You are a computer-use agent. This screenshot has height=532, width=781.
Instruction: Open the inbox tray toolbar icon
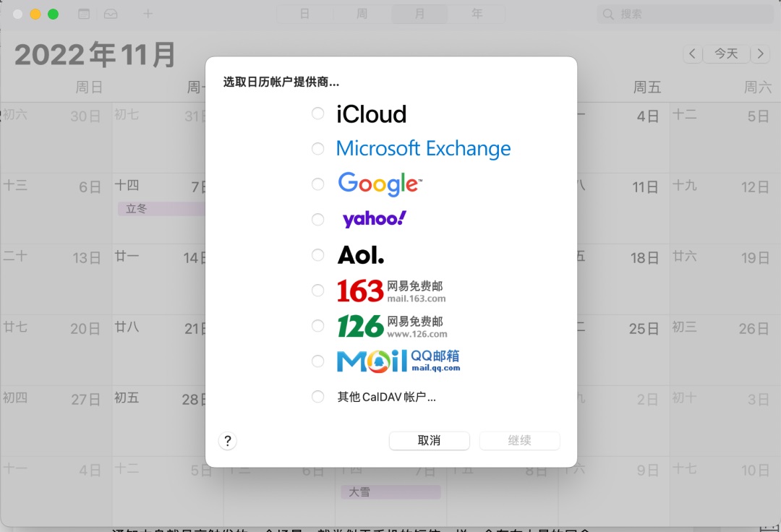pyautogui.click(x=111, y=14)
